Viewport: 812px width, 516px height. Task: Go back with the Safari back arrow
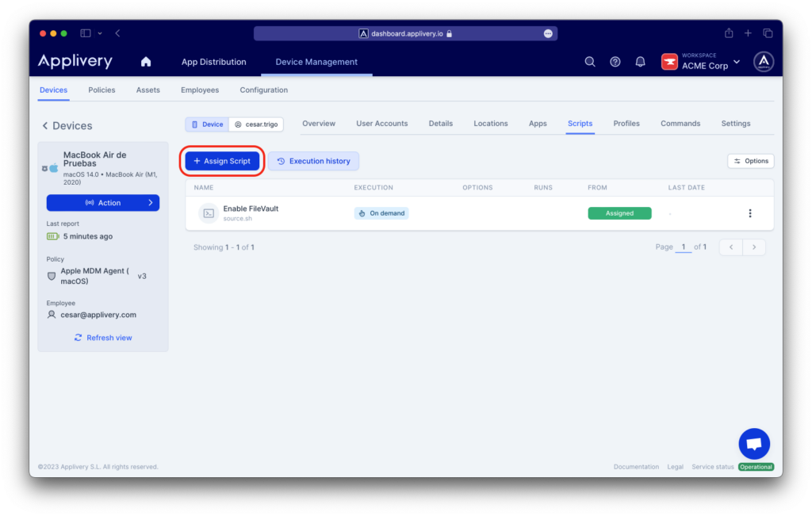118,33
